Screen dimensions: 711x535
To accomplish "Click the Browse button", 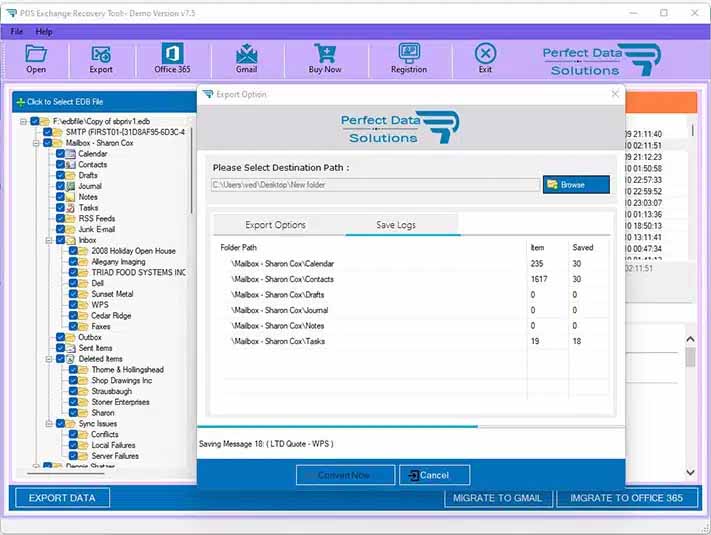I will point(576,185).
